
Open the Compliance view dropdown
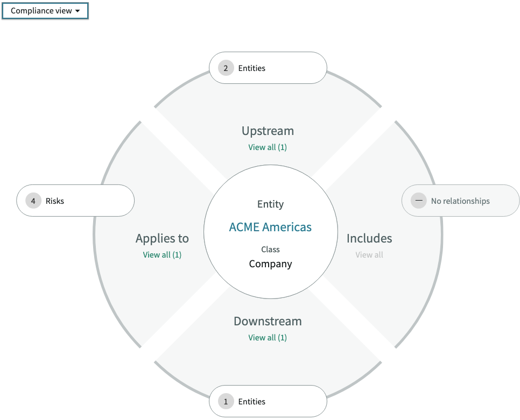pyautogui.click(x=45, y=11)
